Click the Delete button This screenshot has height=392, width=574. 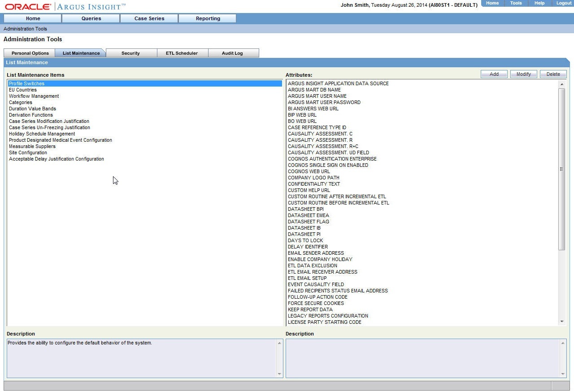pos(553,74)
